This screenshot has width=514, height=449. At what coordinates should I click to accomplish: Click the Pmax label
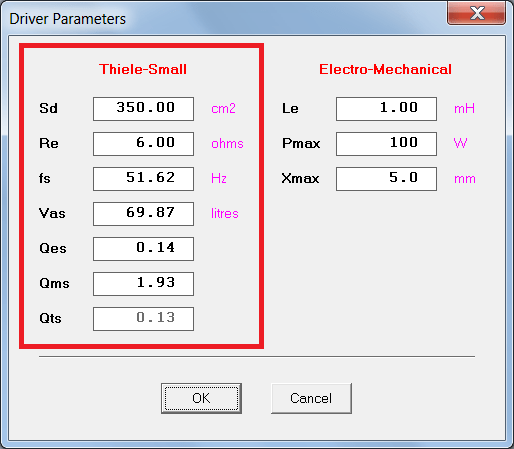301,144
